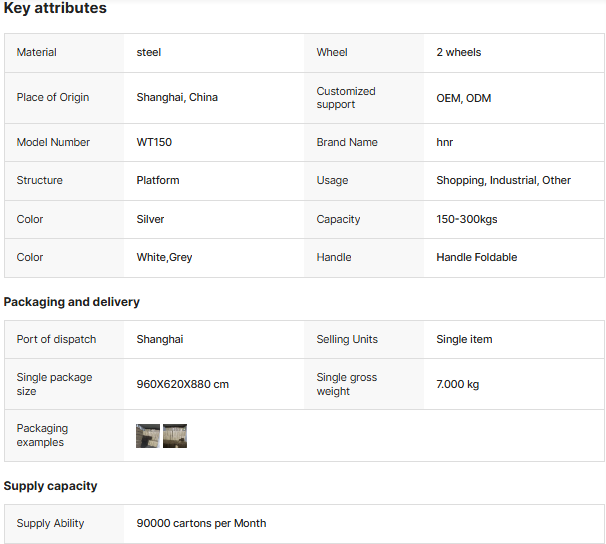Click the 7.000 kg gross weight value
606x544 pixels.
click(458, 384)
